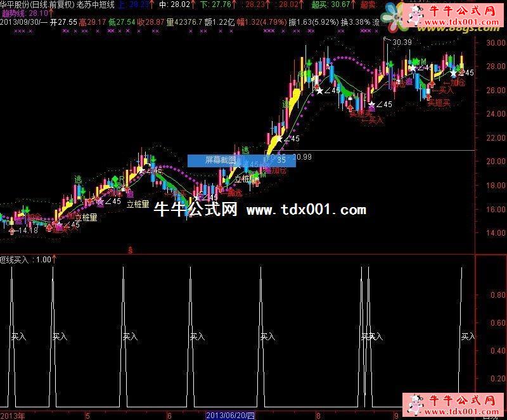Click the high price 高29.17
Screen dimensions: 507x420
pos(93,22)
